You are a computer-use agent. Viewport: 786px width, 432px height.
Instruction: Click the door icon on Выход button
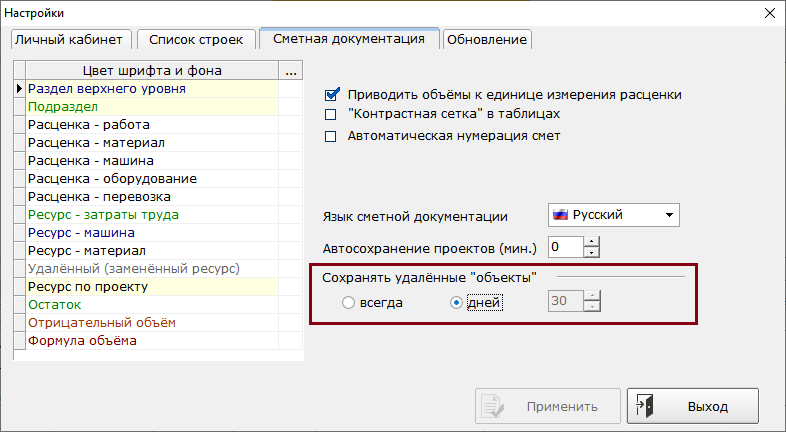tap(645, 406)
